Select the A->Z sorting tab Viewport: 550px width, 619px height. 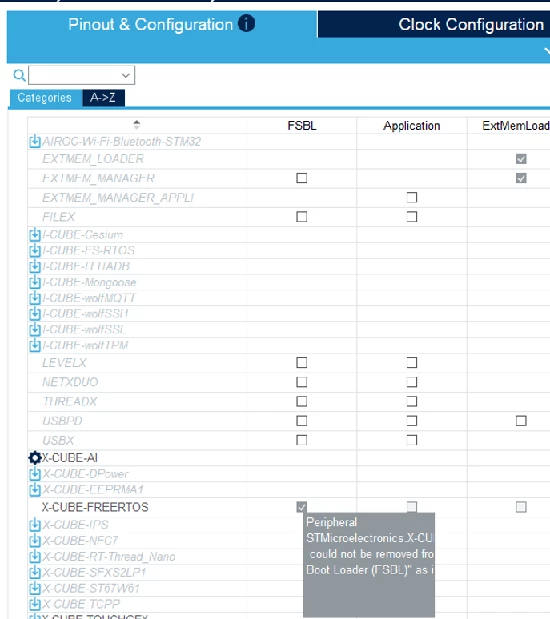pyautogui.click(x=103, y=98)
